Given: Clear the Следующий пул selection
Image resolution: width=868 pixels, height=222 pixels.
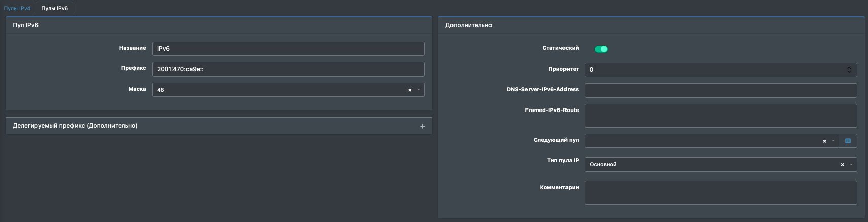Looking at the screenshot, I should pos(824,141).
